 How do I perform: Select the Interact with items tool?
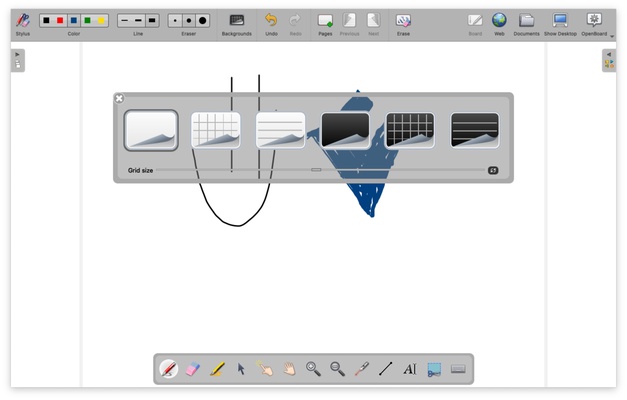(x=265, y=369)
